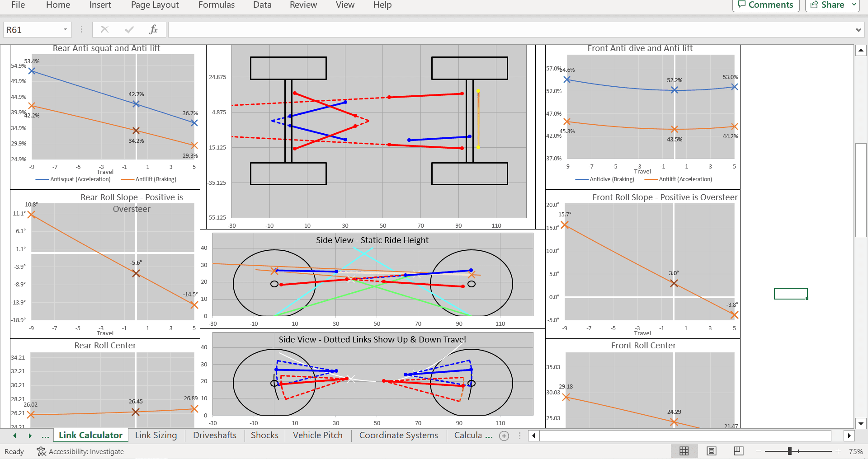Screen dimensions: 868x459
Task: Open the Page Layout ribbon tab
Action: pyautogui.click(x=155, y=5)
